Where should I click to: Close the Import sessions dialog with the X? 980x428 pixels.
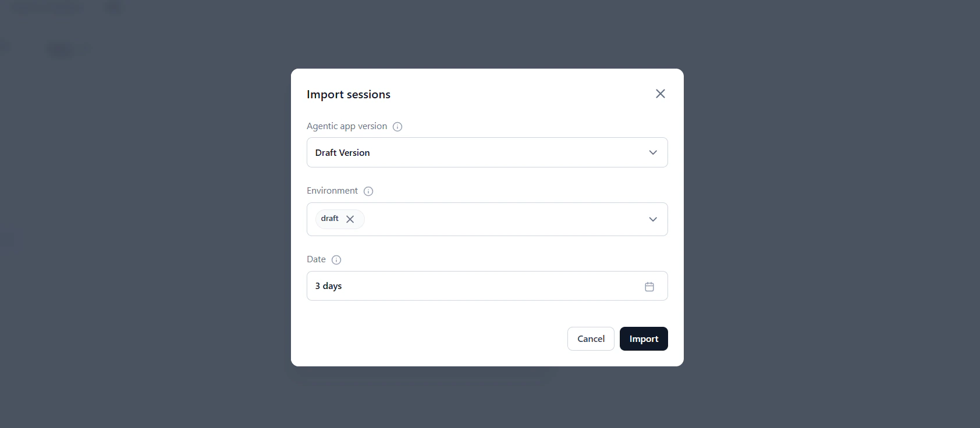coord(660,93)
